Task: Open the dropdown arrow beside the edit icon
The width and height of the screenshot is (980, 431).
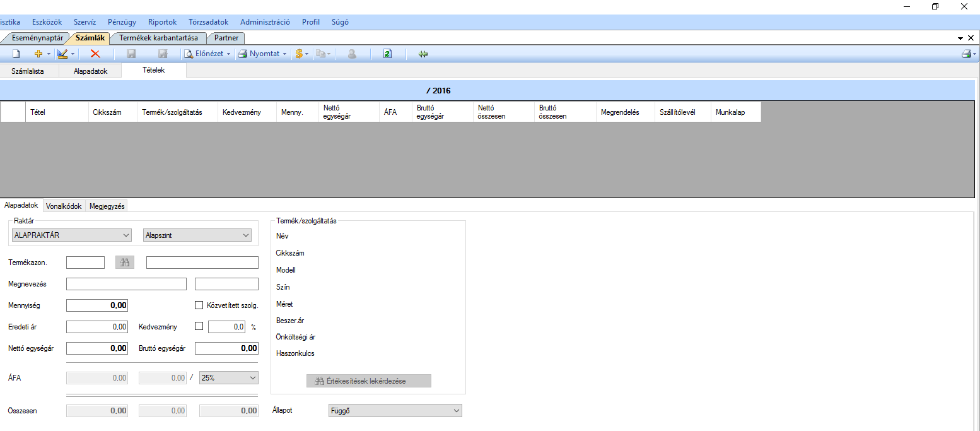Action: pyautogui.click(x=73, y=54)
